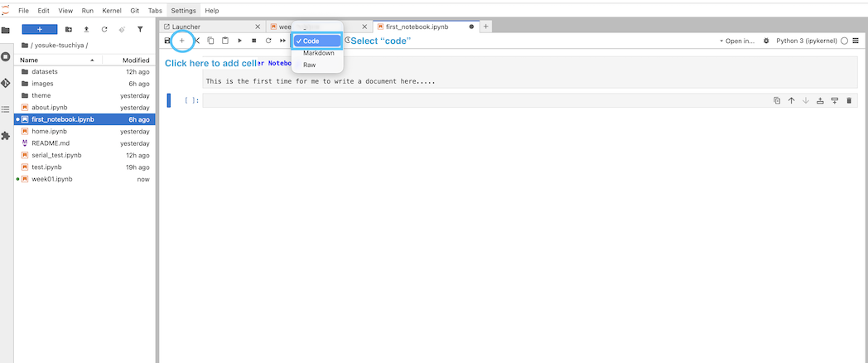Restart the kernel using the circular arrow icon

click(x=268, y=41)
